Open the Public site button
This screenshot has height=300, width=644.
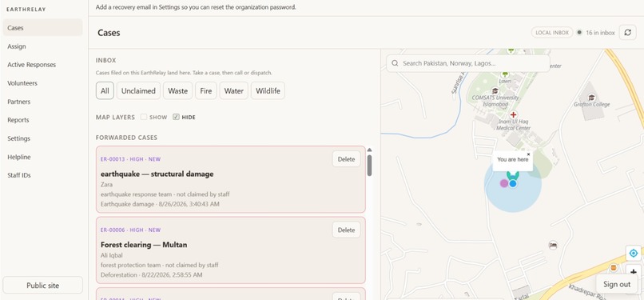pos(42,286)
